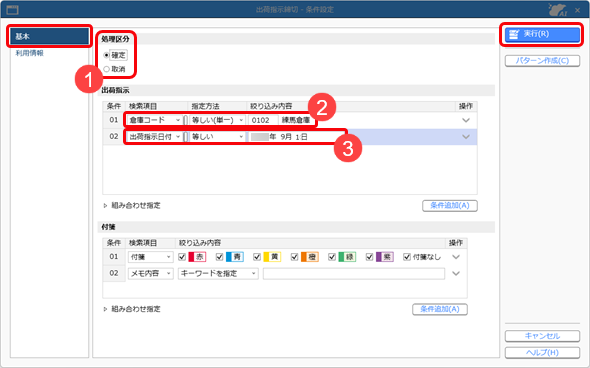The height and width of the screenshot is (368, 590).
Task: Expand 組み合わせ指定 under 出荷指示
Action: (x=132, y=205)
